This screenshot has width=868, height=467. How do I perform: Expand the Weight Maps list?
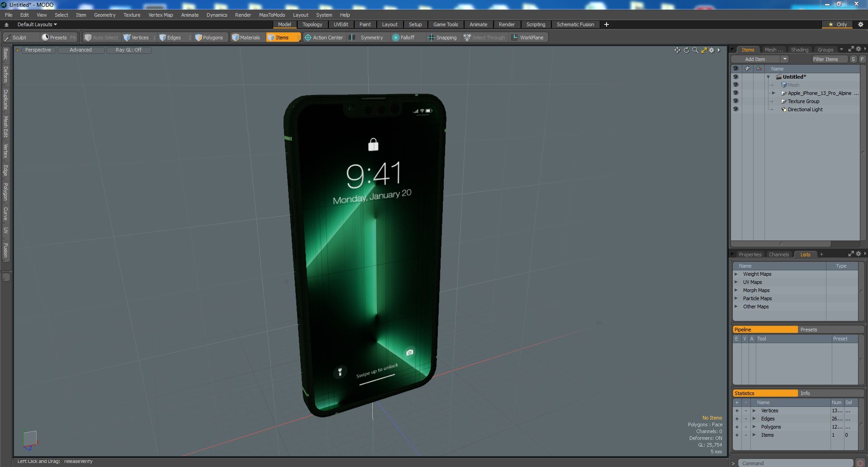coord(736,274)
